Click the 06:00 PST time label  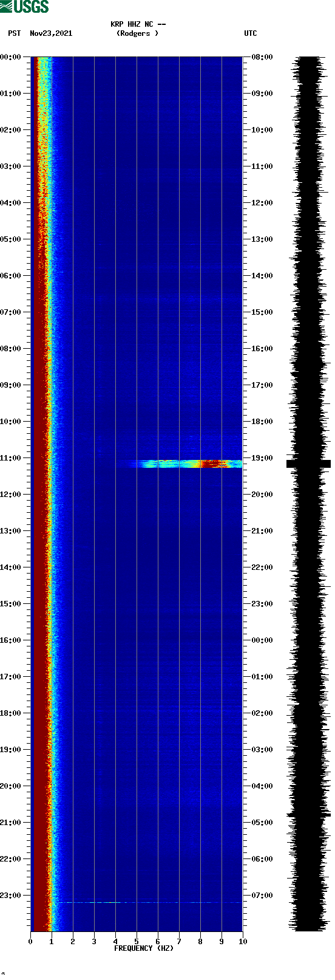tap(10, 276)
